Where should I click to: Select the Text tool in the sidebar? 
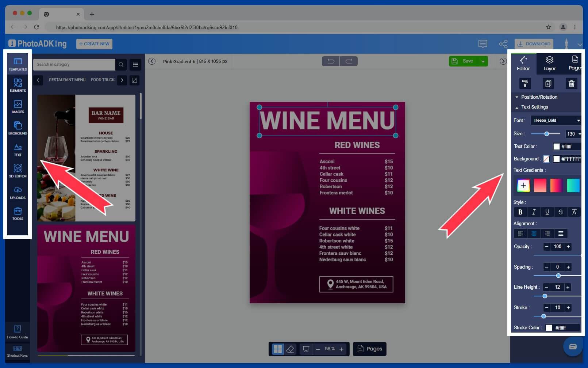17,150
